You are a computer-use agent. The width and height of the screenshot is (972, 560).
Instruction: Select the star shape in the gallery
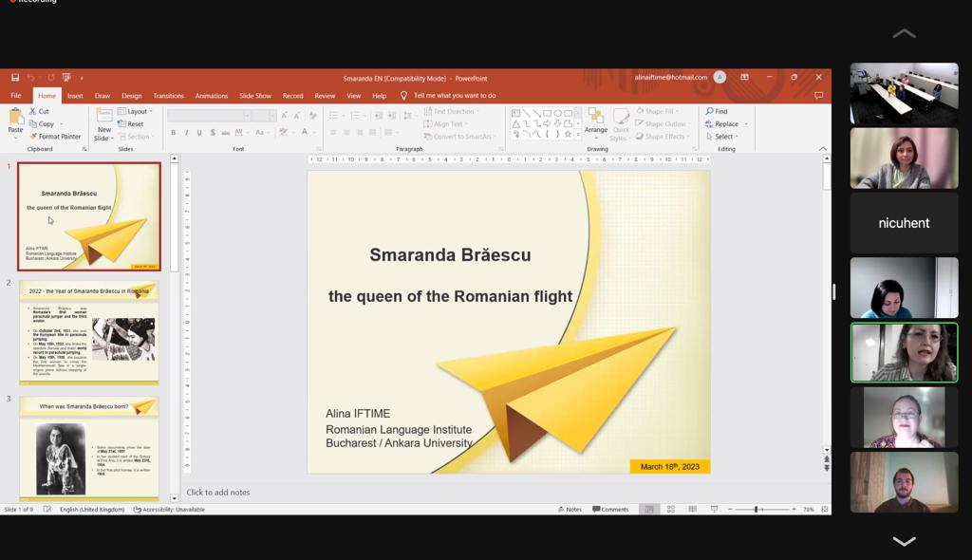pos(568,134)
